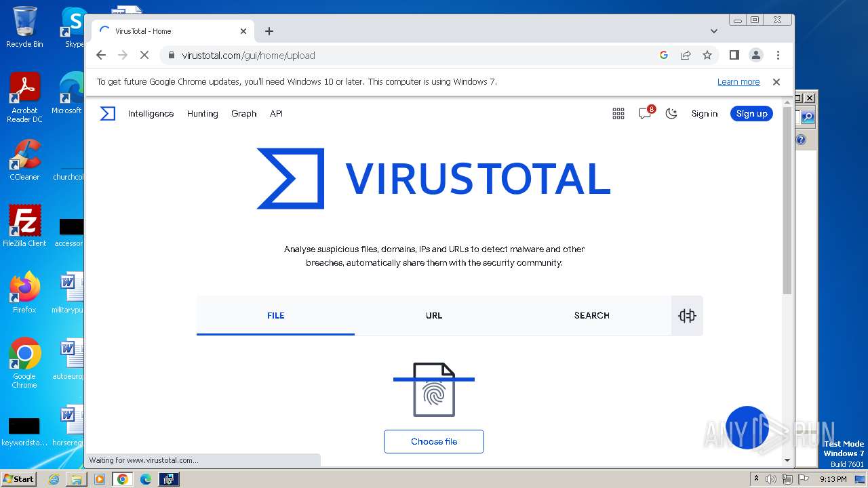Go back with the browser back arrow
The image size is (868, 488).
click(101, 56)
